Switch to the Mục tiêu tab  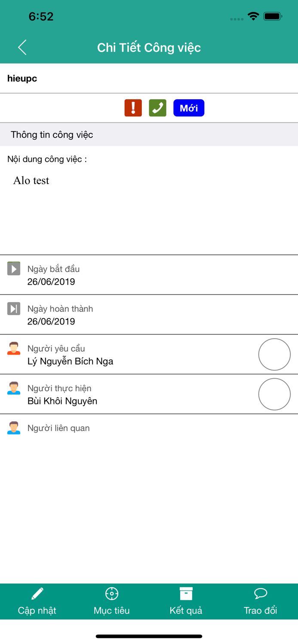[x=111, y=601]
